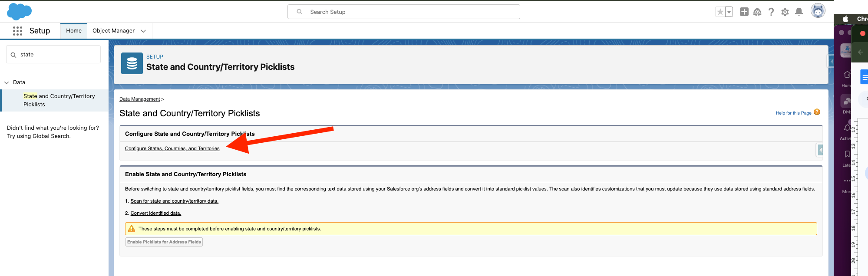This screenshot has height=276, width=868.
Task: Click the side panel arrow beside Configure section
Action: coord(820,150)
